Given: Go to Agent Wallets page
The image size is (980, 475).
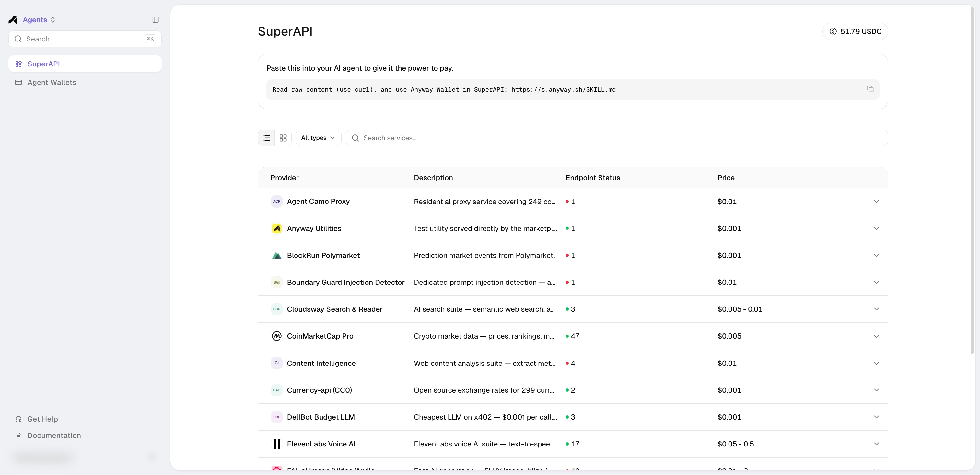Looking at the screenshot, I should click(x=85, y=83).
